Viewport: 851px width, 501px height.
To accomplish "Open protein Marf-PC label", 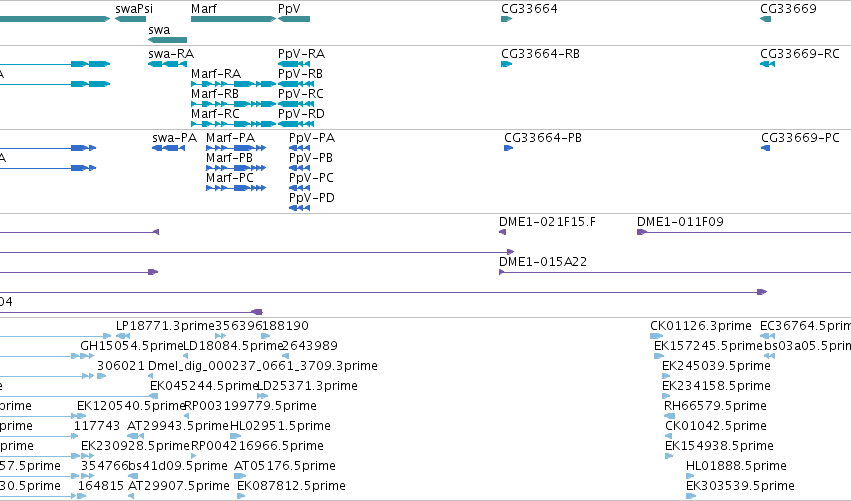I will (x=230, y=178).
